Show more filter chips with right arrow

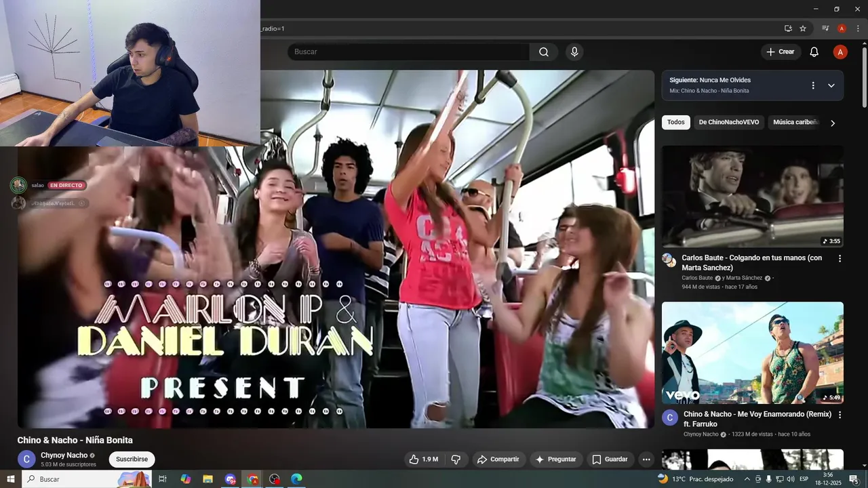coord(833,123)
